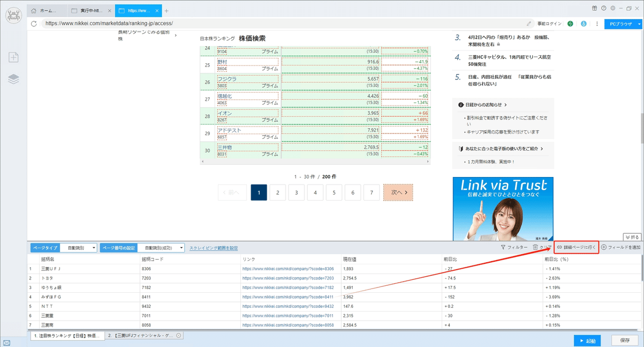The image size is (644, 347).
Task: Close the active nikkei browser tab
Action: coord(156,11)
